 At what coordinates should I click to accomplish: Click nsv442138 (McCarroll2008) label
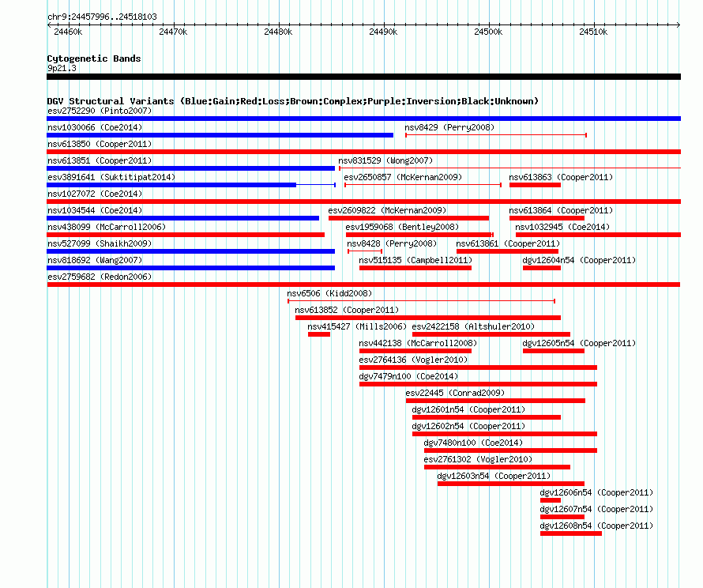coord(418,343)
